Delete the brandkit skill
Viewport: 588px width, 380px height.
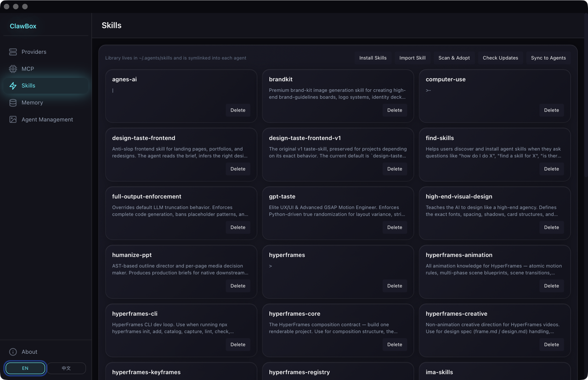pyautogui.click(x=395, y=110)
